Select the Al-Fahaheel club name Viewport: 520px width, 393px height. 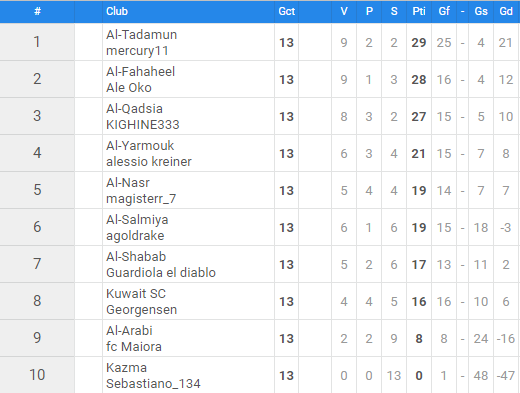click(140, 72)
